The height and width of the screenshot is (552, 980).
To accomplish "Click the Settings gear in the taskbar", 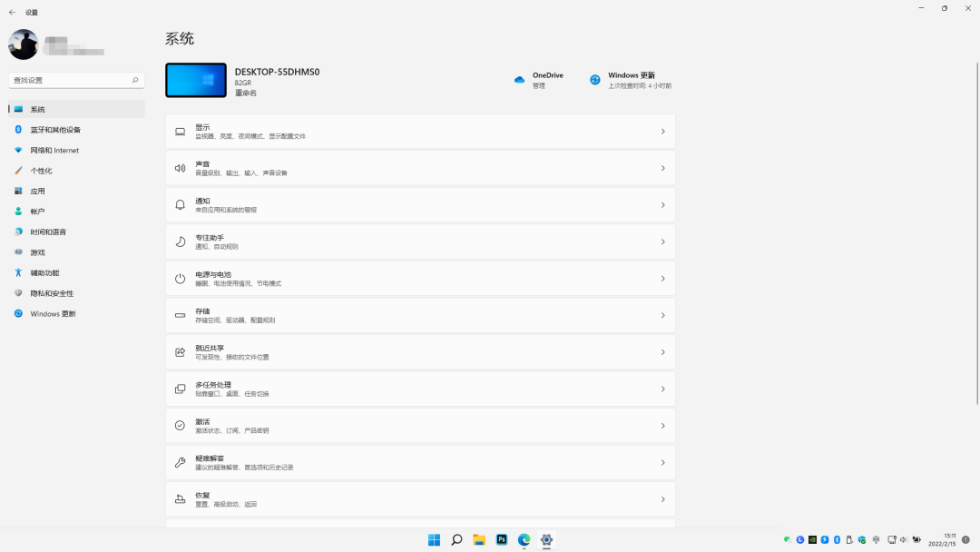I will (x=546, y=539).
